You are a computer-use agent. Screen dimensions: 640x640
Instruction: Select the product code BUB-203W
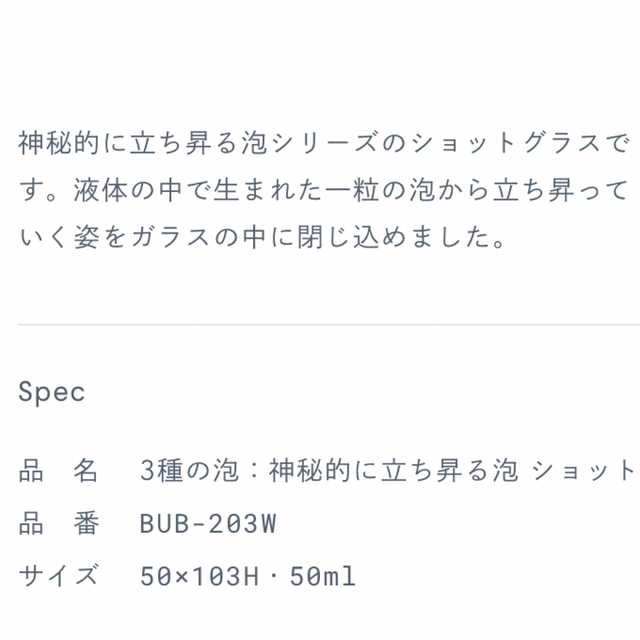click(208, 524)
